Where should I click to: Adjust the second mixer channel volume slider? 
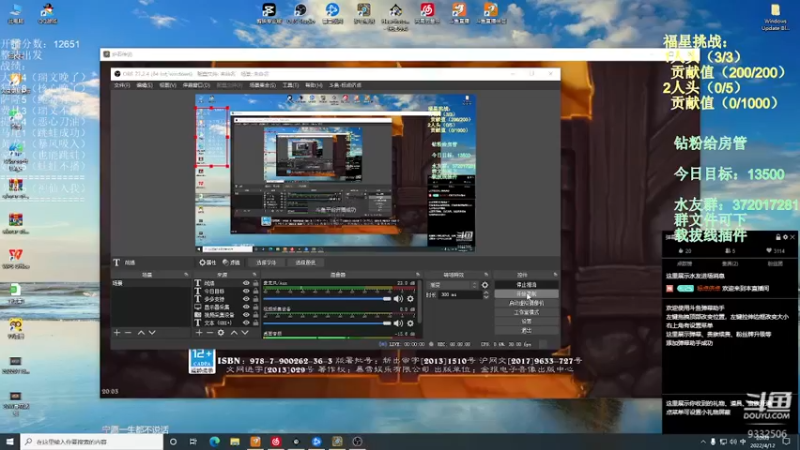327,323
